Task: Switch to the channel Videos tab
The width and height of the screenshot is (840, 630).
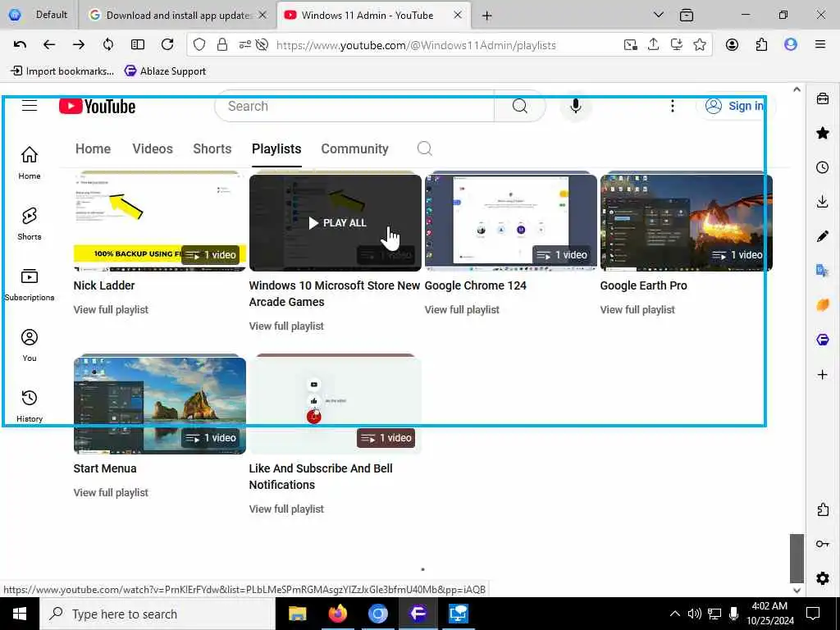Action: [x=153, y=149]
